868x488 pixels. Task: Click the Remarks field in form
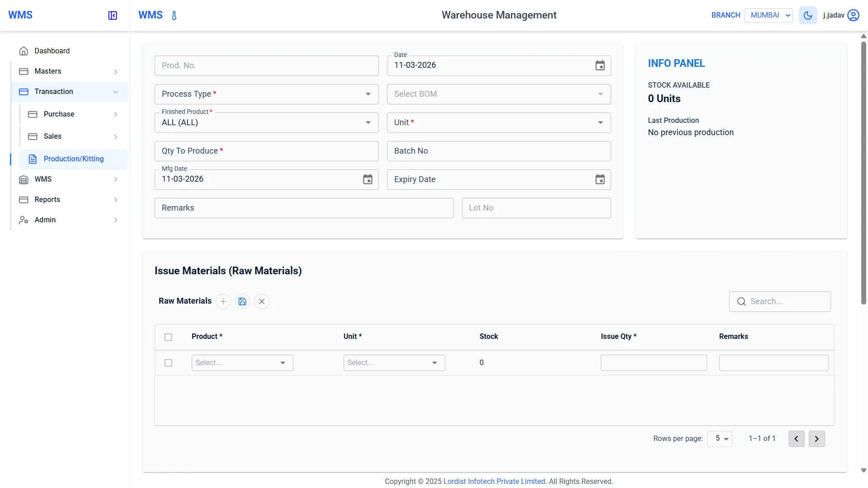click(304, 208)
